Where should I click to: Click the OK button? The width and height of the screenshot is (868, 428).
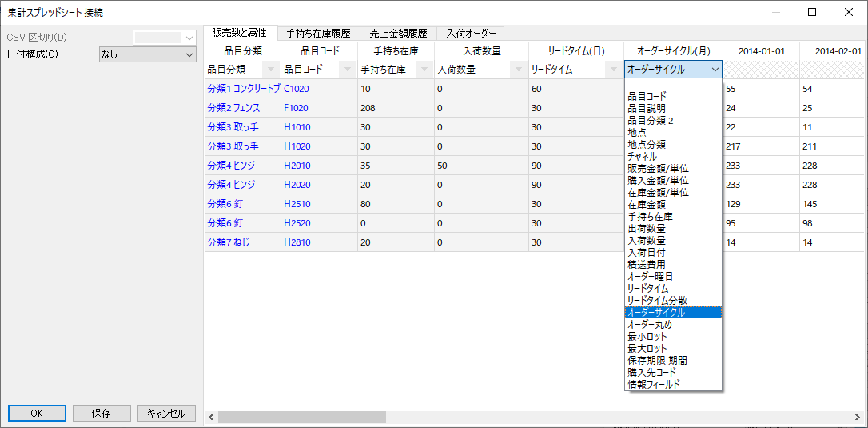pos(37,414)
